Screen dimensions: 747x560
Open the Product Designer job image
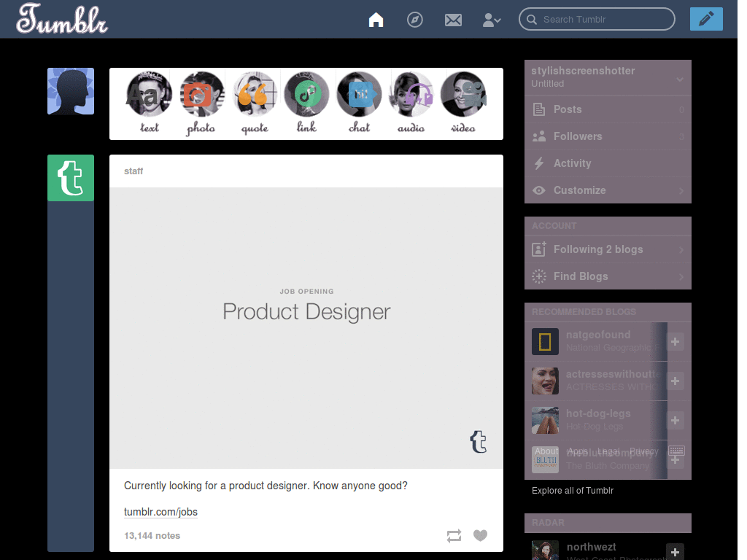306,328
